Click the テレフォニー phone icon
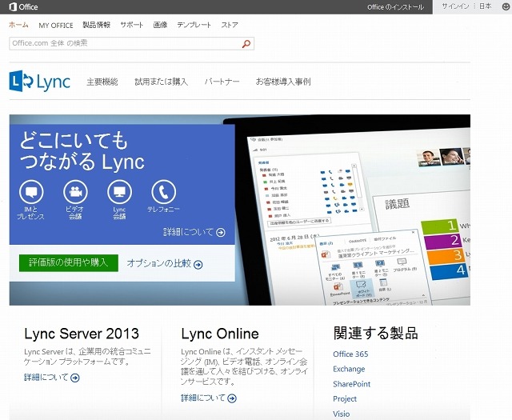The image size is (512, 420). point(163,192)
